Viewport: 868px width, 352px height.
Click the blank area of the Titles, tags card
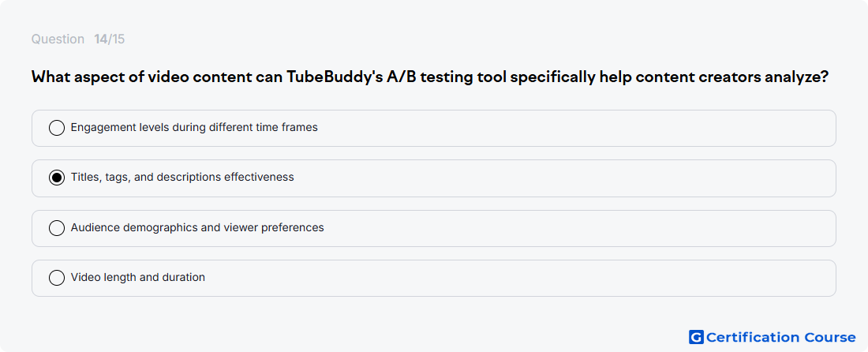[x=565, y=178]
